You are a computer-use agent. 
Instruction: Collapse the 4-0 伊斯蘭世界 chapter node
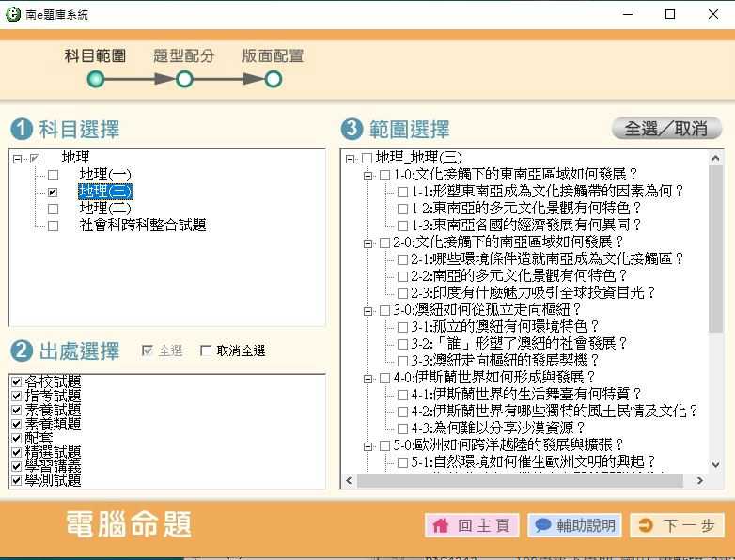click(367, 378)
